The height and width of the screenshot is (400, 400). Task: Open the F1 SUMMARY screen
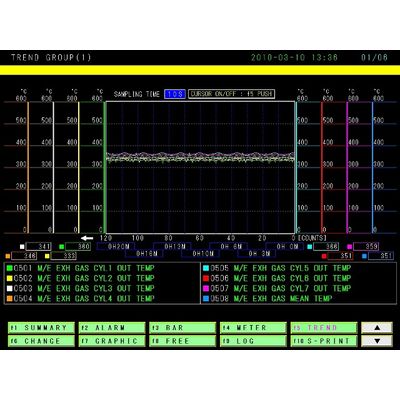[41, 328]
